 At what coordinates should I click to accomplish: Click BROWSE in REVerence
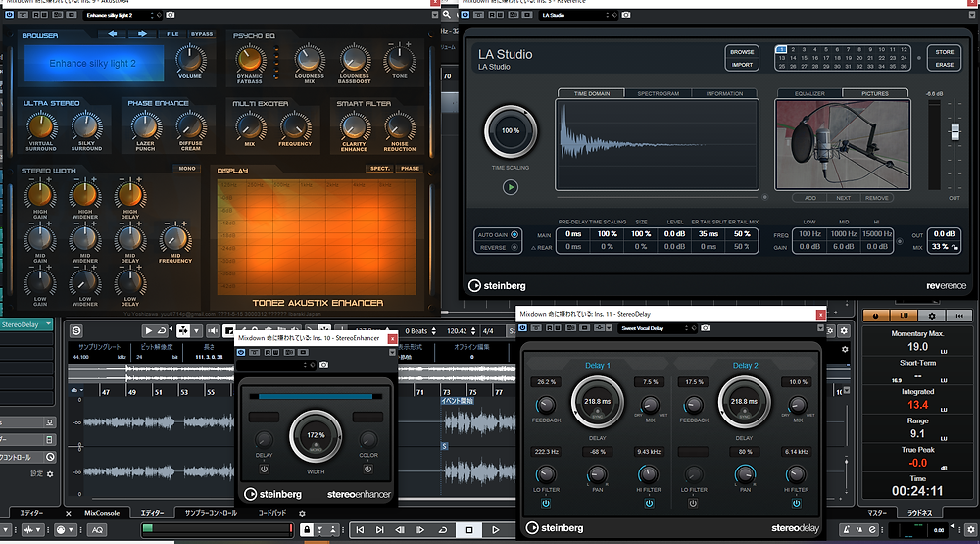pos(742,52)
